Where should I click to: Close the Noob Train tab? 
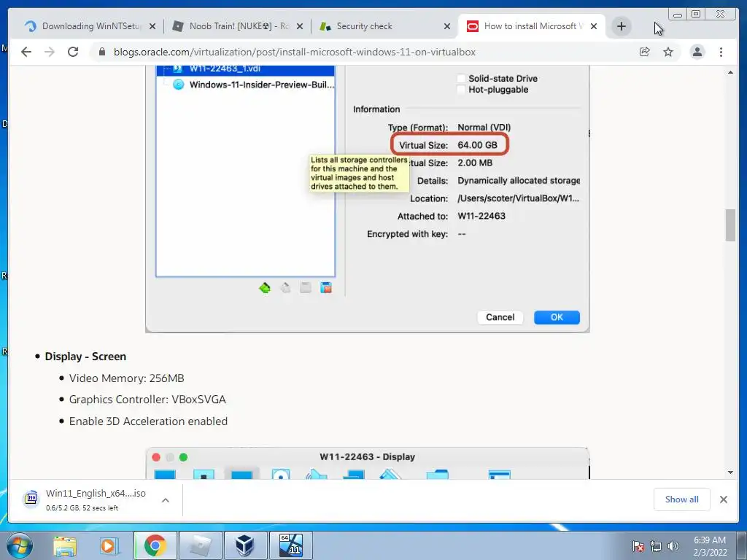(x=300, y=26)
